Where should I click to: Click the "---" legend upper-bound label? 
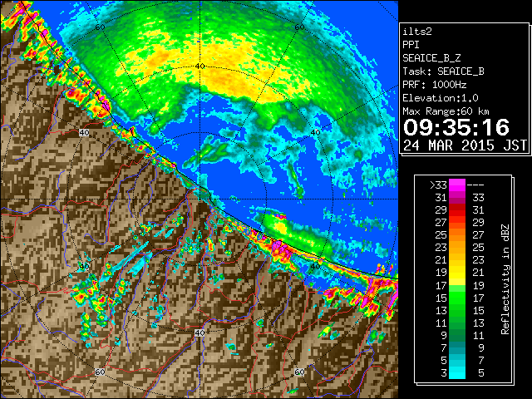(x=475, y=185)
